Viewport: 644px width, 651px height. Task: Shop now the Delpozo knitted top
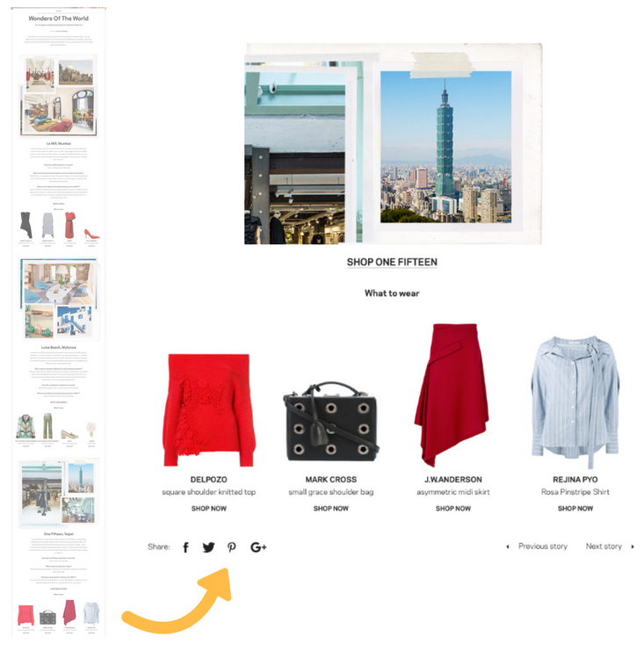coord(209,508)
